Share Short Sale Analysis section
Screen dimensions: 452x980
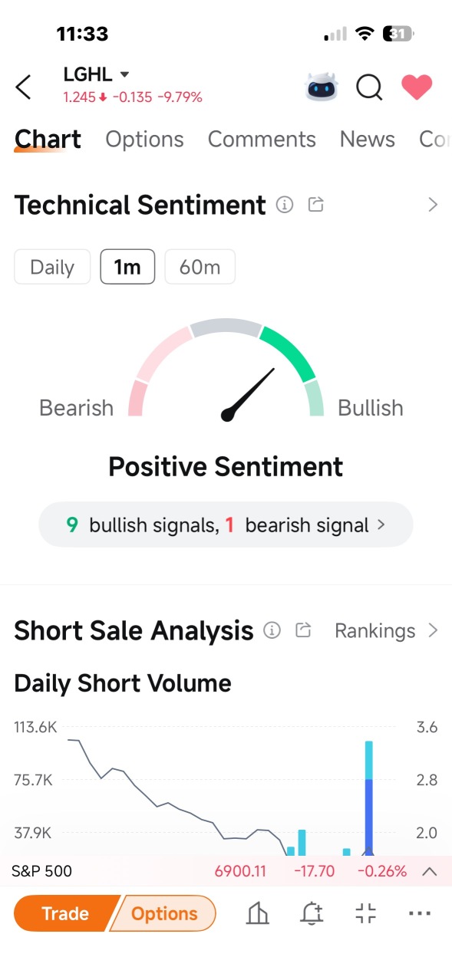pyautogui.click(x=303, y=630)
